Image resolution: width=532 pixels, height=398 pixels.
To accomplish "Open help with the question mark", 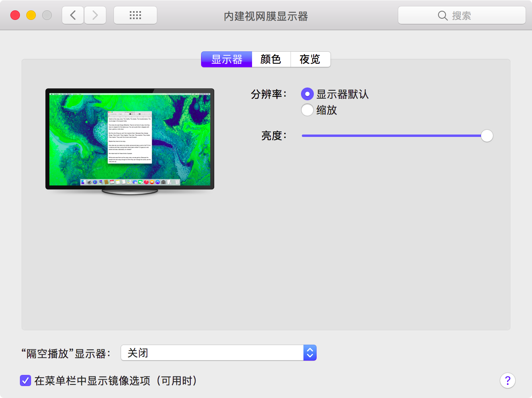I will click(x=508, y=380).
